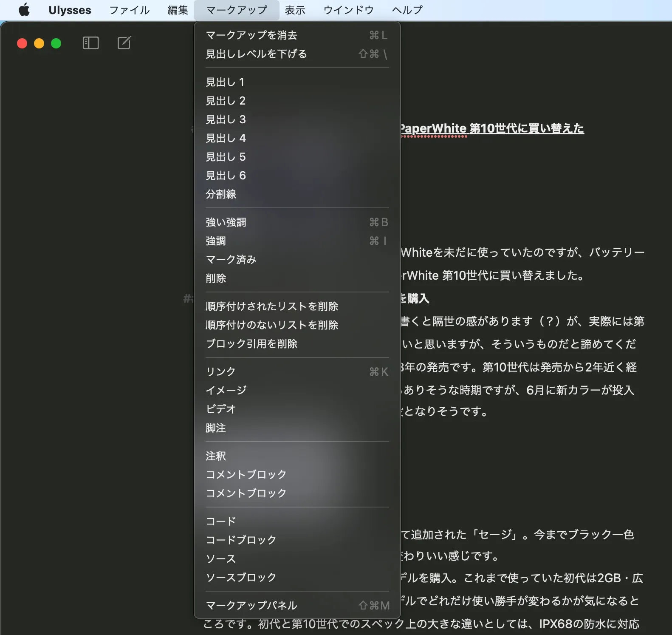Apply コード inline markup
The image size is (672, 635).
297,522
